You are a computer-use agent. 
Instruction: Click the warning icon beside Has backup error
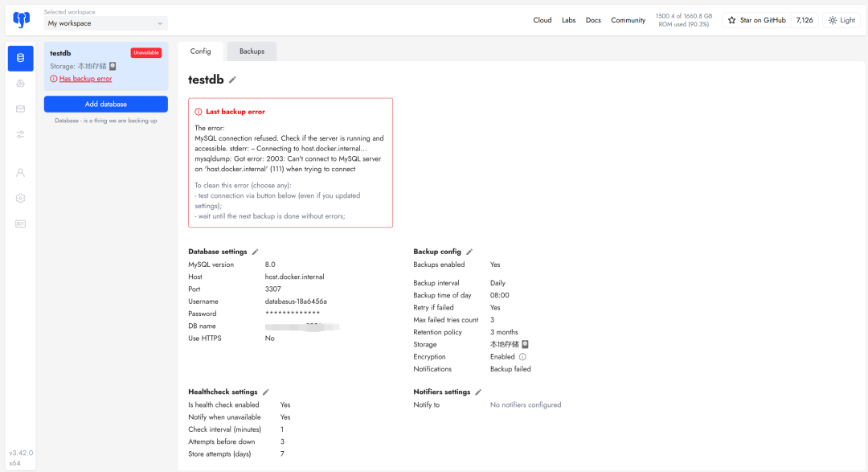click(54, 79)
